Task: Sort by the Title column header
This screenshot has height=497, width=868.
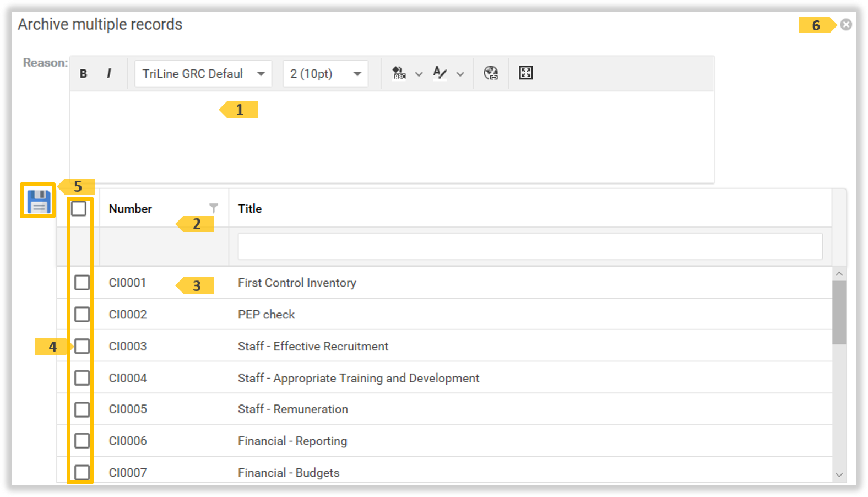Action: 250,209
